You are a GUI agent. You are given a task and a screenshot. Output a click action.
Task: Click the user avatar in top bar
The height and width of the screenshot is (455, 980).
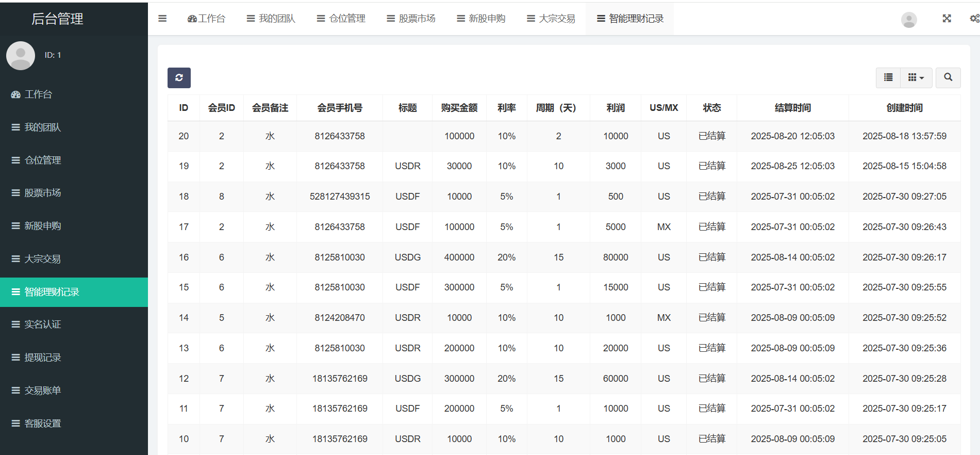tap(908, 20)
